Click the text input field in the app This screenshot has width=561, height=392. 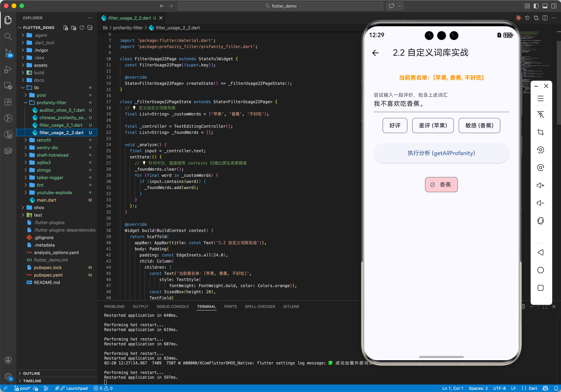click(441, 104)
